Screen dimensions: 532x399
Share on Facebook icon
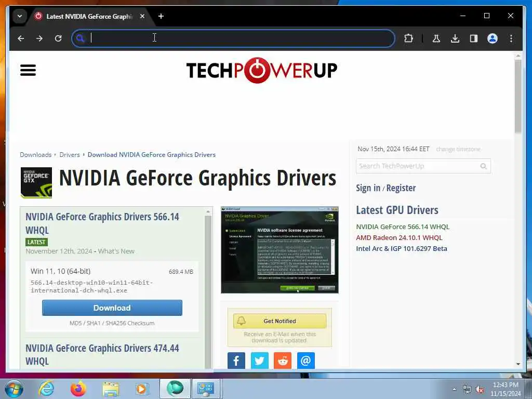(236, 361)
